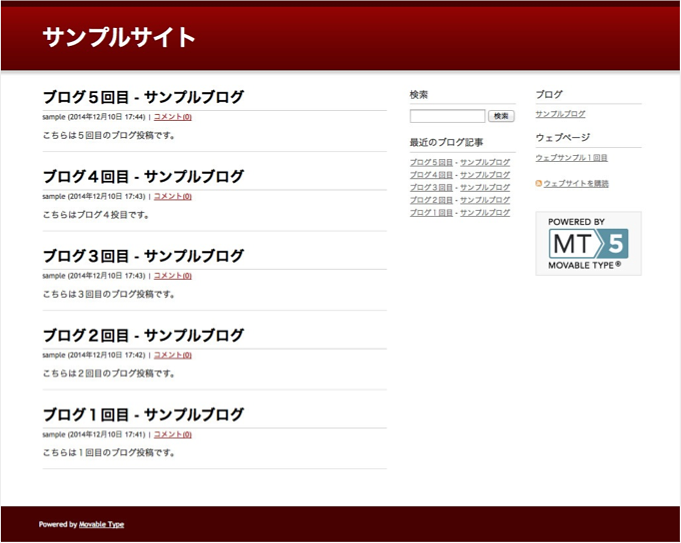Click the ブログ widget heading in right sidebar
The width and height of the screenshot is (681, 543).
click(x=549, y=95)
